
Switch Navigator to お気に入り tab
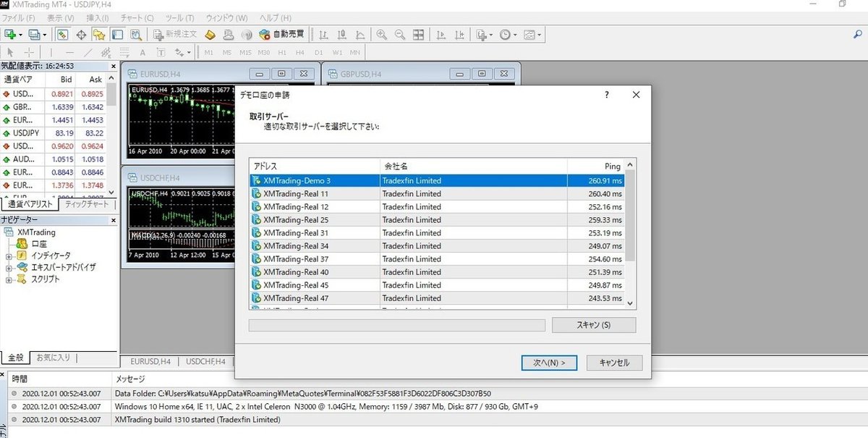52,358
